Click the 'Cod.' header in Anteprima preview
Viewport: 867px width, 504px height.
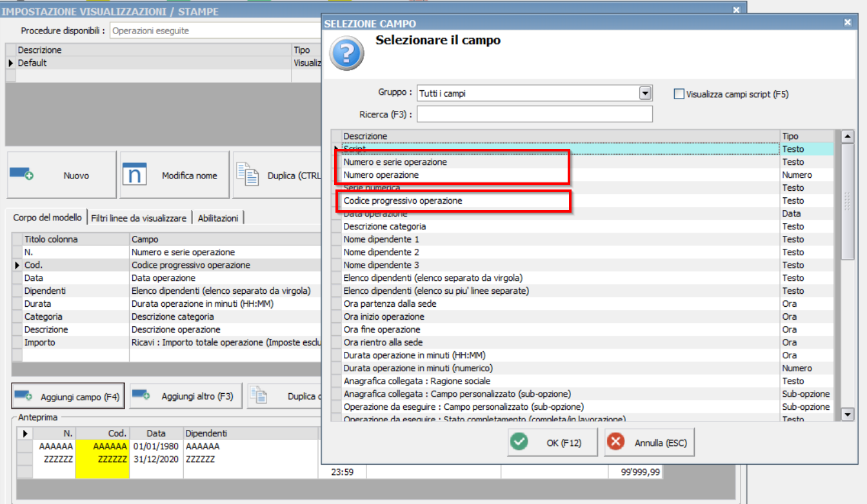103,434
